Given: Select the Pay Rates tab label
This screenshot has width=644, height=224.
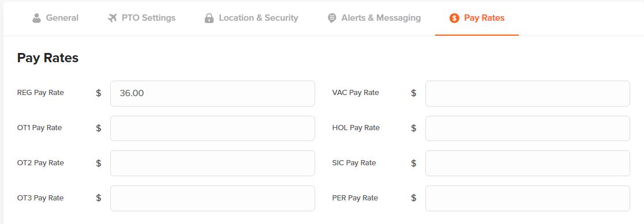Looking at the screenshot, I should point(484,18).
